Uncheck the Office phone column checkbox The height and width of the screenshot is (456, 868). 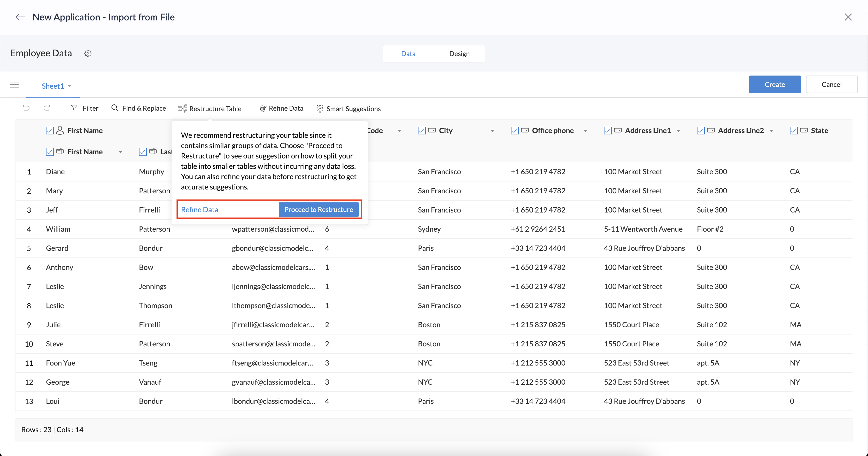515,131
